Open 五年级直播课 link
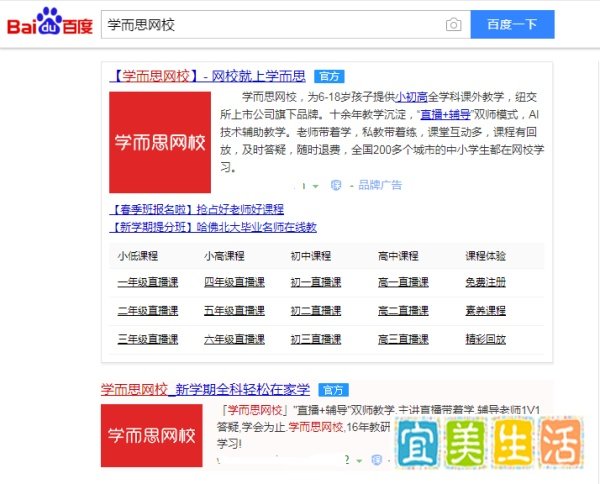Image resolution: width=600 pixels, height=484 pixels. tap(235, 311)
